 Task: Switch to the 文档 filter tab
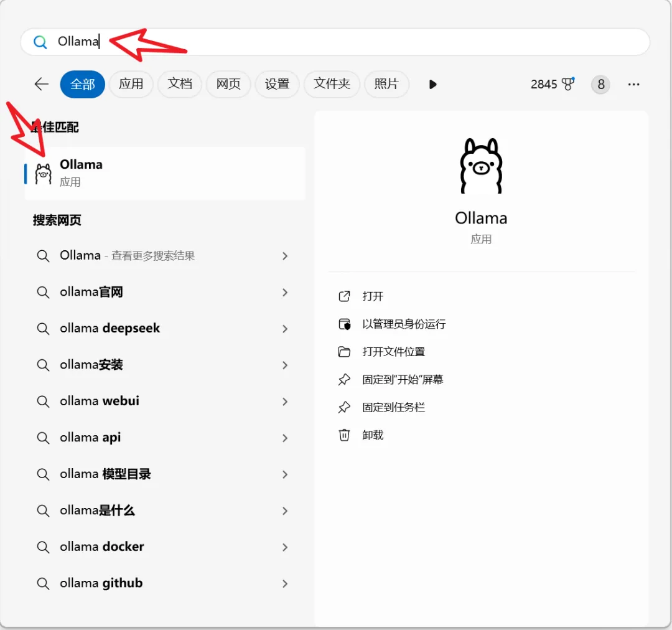point(180,84)
